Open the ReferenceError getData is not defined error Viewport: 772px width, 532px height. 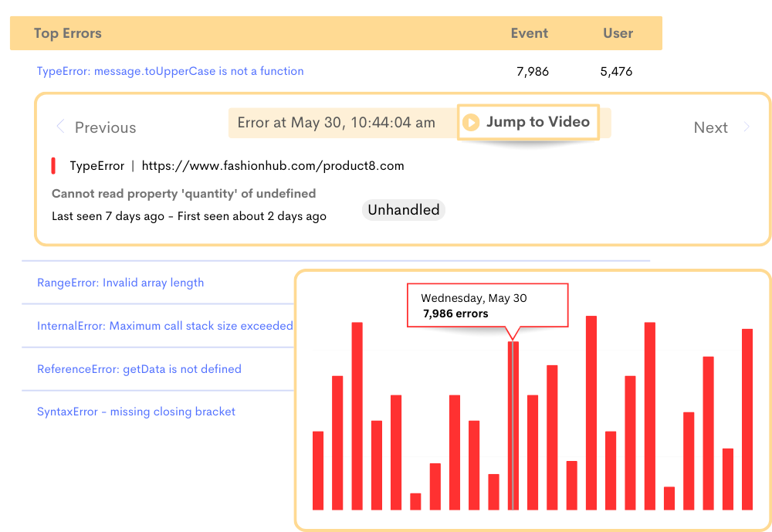point(138,369)
